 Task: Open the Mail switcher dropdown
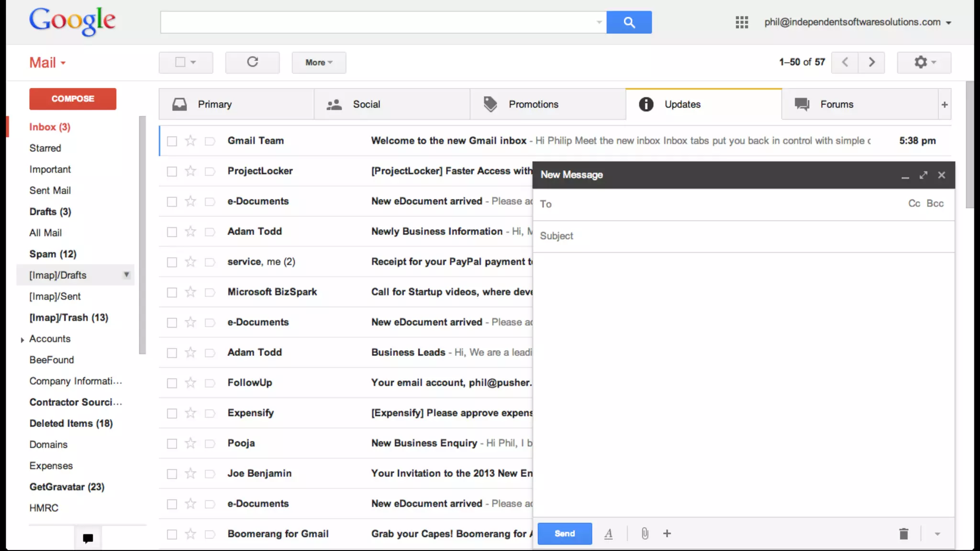47,63
